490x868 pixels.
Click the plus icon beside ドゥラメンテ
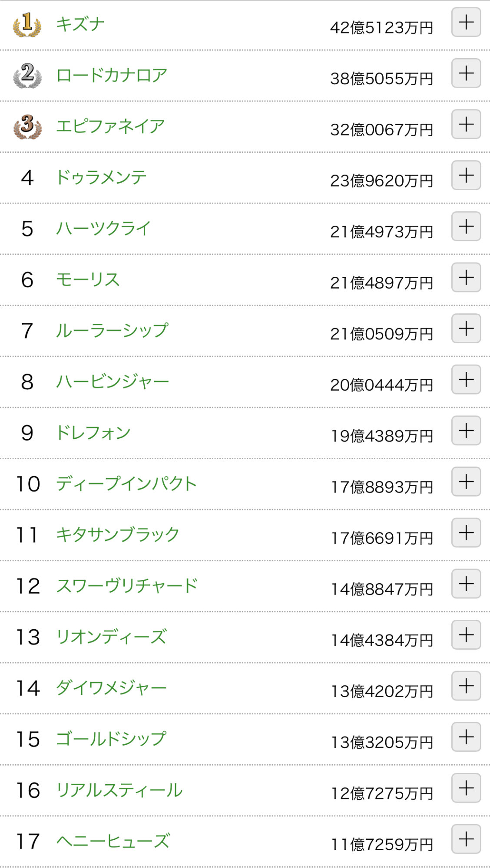466,175
